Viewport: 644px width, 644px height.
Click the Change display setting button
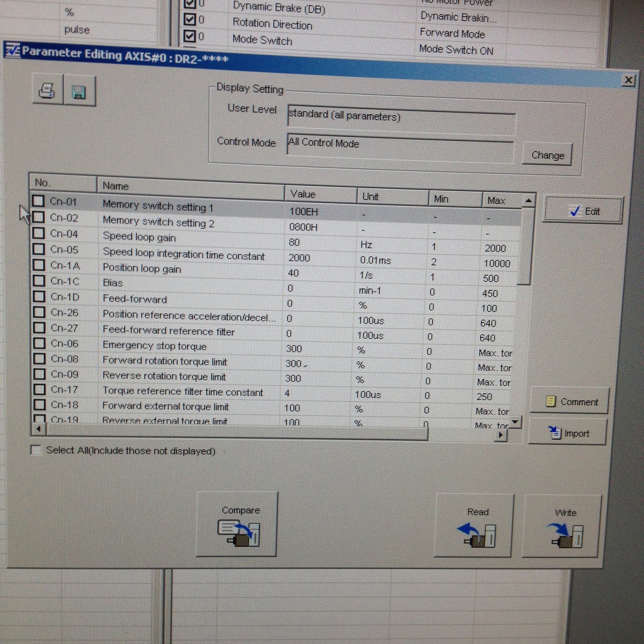pos(547,155)
